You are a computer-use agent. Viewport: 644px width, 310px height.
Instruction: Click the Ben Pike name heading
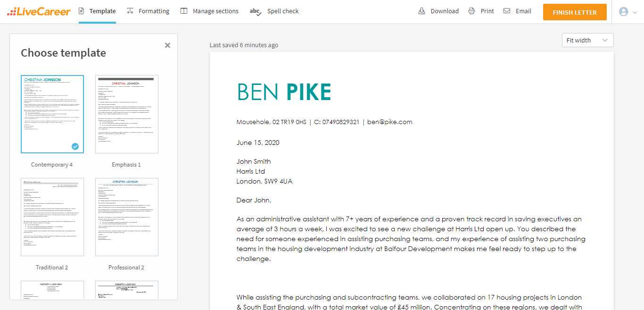point(284,92)
